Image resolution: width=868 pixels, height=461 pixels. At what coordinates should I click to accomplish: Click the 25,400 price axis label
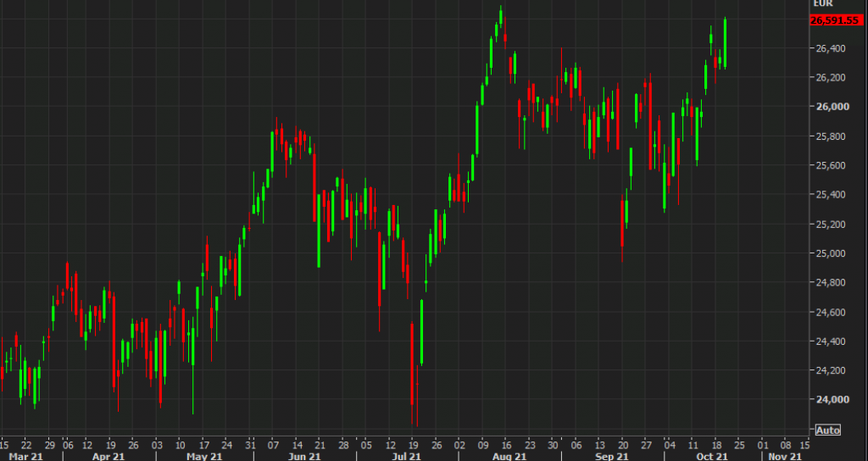[831, 195]
